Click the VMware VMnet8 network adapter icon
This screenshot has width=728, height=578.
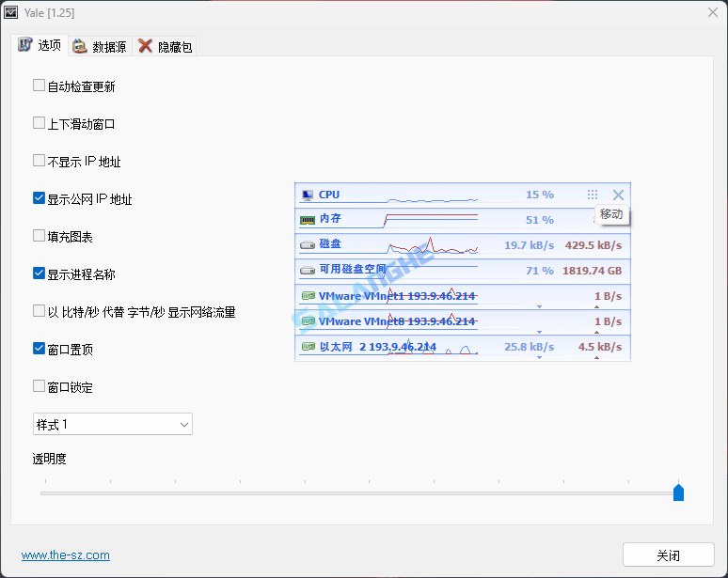pos(309,320)
